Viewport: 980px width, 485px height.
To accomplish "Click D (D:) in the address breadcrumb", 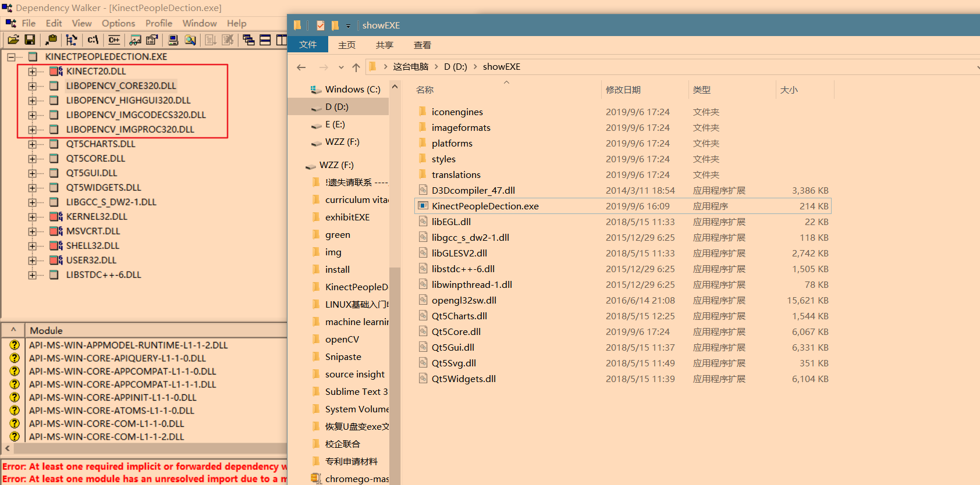I will click(455, 66).
